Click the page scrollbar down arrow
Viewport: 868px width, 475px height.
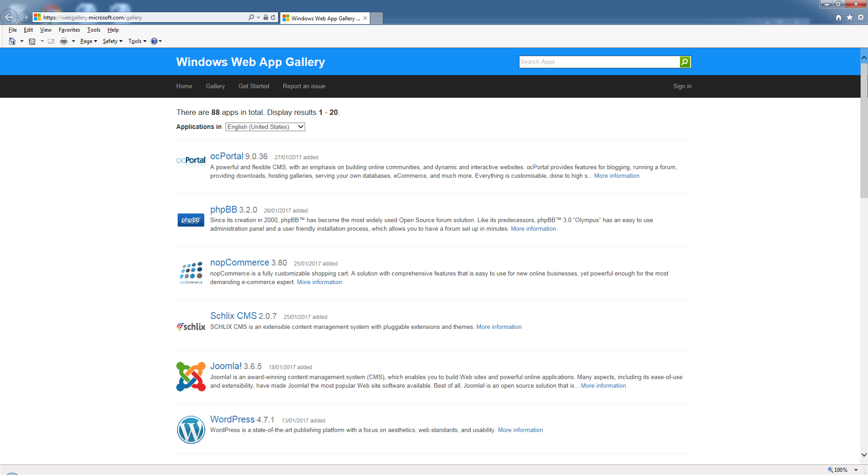point(864,455)
